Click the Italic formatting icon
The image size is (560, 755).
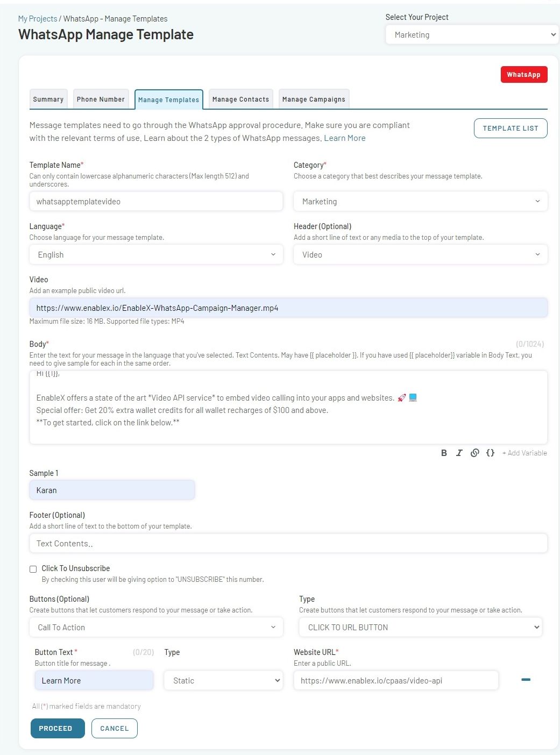click(459, 453)
